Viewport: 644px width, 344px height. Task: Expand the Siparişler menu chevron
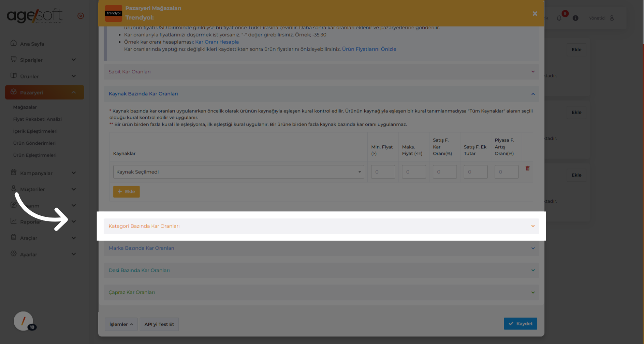coord(73,60)
